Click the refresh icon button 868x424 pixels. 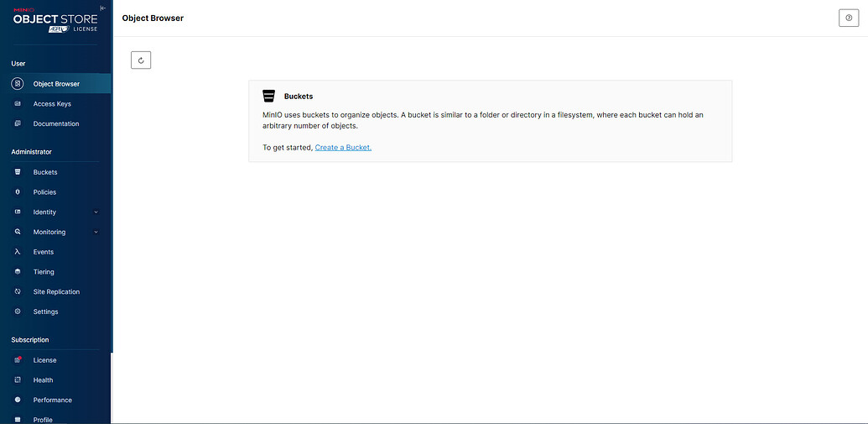pyautogui.click(x=141, y=60)
